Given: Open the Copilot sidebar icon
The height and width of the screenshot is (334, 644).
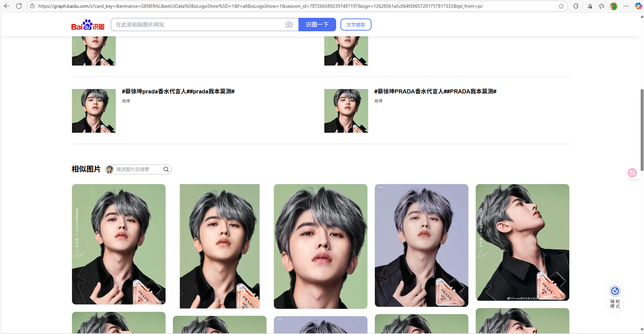Looking at the screenshot, I should coord(638,6).
